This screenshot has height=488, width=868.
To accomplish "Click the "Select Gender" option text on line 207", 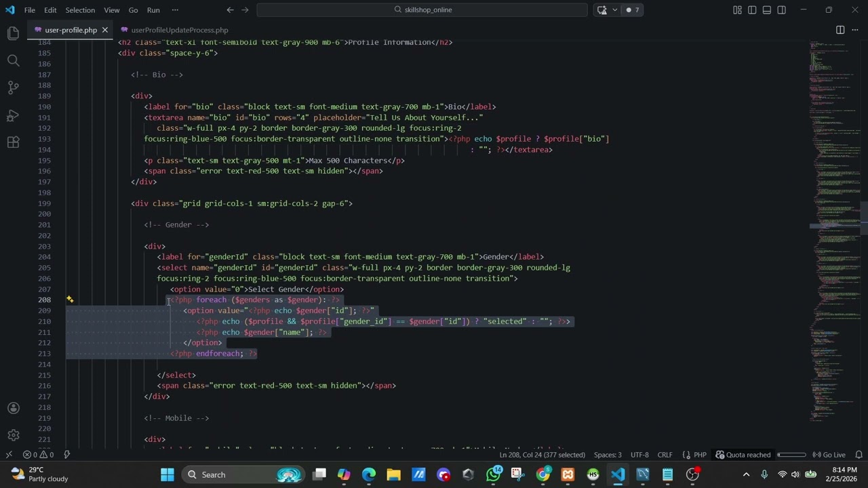I will point(276,289).
